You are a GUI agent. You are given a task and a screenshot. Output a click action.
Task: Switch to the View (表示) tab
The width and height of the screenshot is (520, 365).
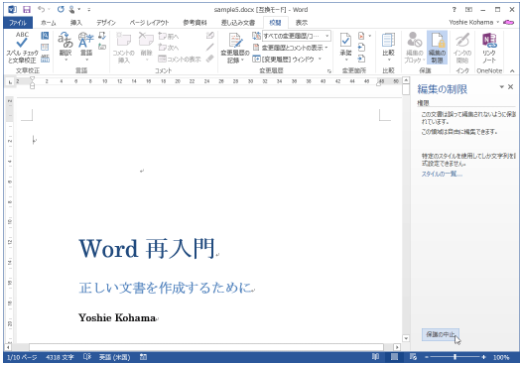302,22
